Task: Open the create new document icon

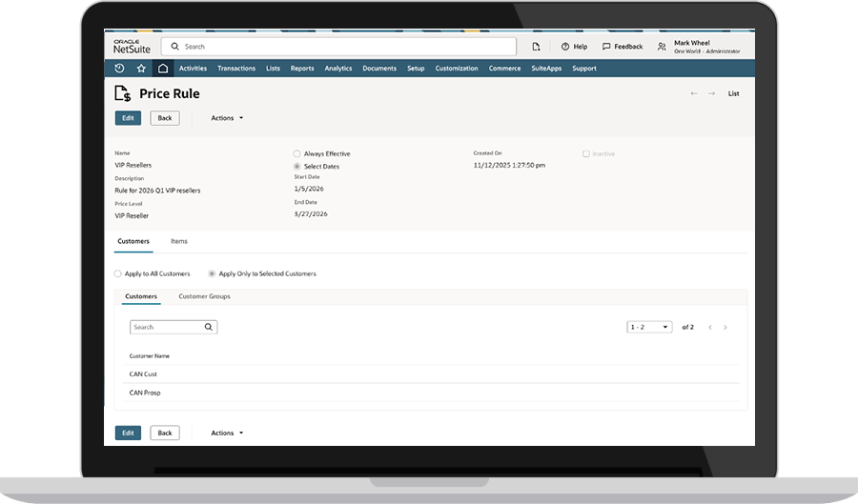Action: click(536, 47)
